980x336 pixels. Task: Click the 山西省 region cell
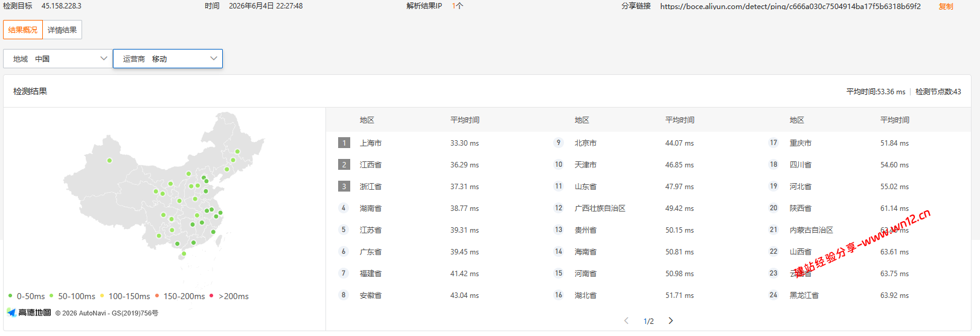tap(801, 252)
